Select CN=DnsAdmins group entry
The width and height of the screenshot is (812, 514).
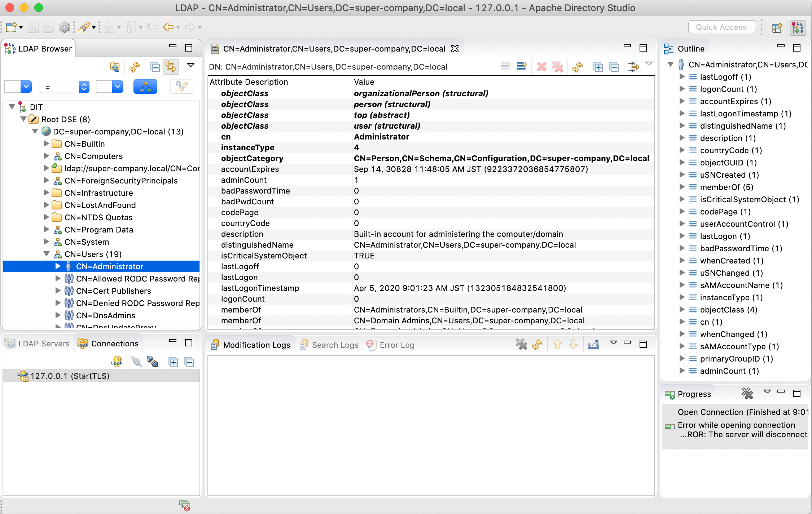(x=105, y=315)
